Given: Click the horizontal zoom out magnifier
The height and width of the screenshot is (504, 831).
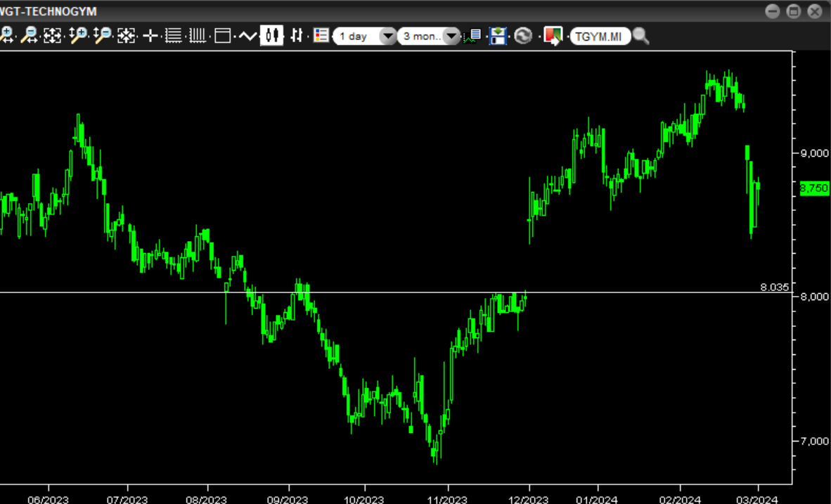Looking at the screenshot, I should pos(29,36).
